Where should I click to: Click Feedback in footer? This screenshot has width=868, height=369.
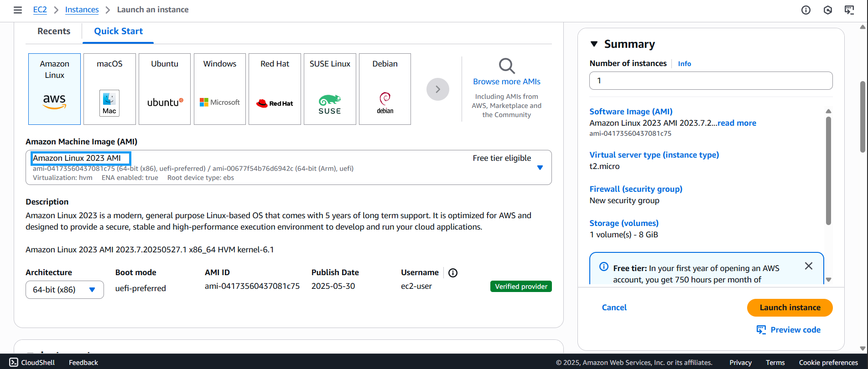[83, 362]
